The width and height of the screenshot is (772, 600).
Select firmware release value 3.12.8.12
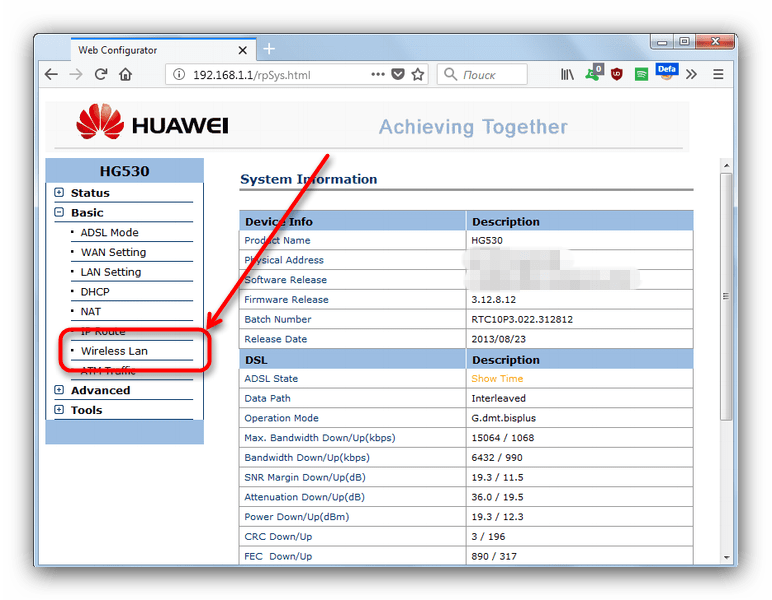point(493,299)
